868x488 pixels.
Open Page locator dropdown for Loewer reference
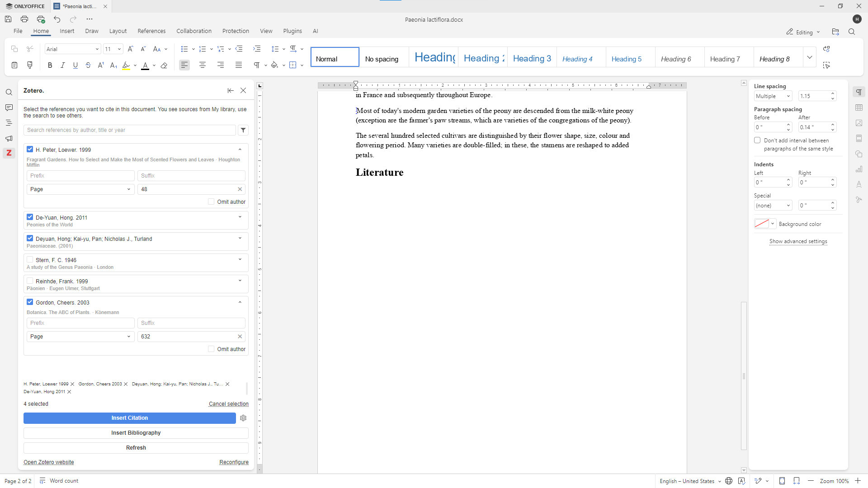(x=80, y=189)
